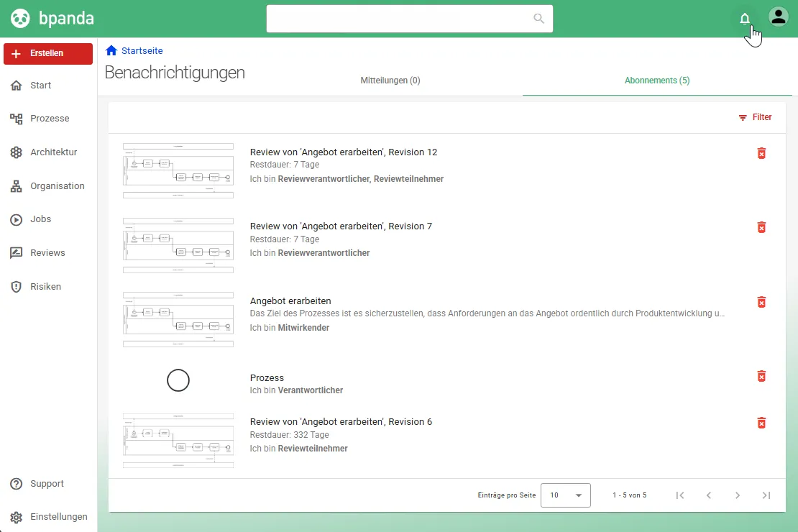798x532 pixels.
Task: Click the circle thumbnail of 'Prozess'
Action: (178, 380)
